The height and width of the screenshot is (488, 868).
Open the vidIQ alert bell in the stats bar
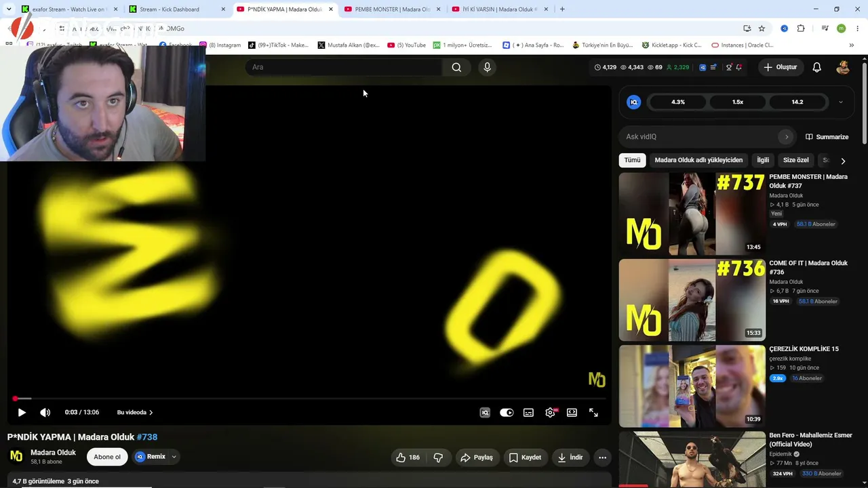(x=739, y=67)
